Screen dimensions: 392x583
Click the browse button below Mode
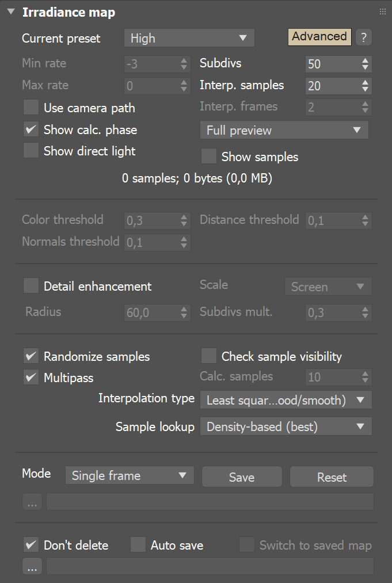[32, 501]
